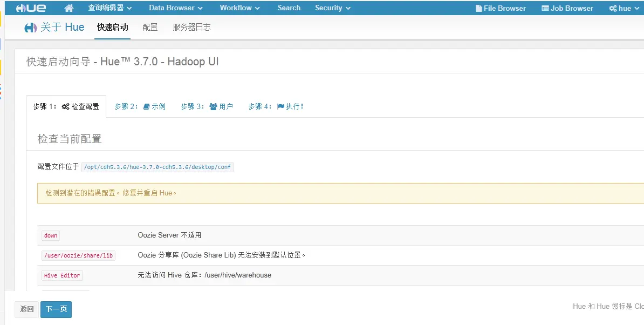Image resolution: width=644 pixels, height=325 pixels.
Task: Click the 快速启动向导 page heading
Action: pyautogui.click(x=122, y=62)
